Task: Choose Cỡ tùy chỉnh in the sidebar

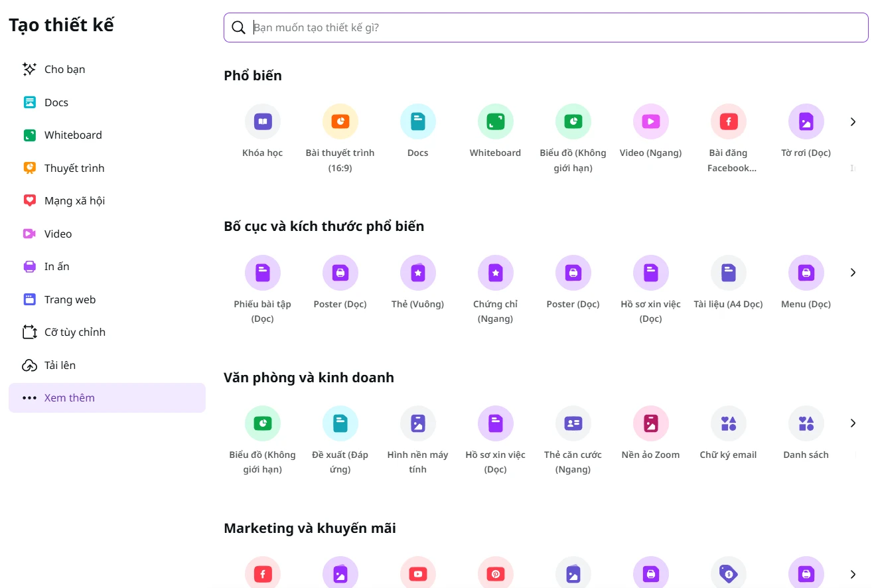Action: (x=107, y=332)
